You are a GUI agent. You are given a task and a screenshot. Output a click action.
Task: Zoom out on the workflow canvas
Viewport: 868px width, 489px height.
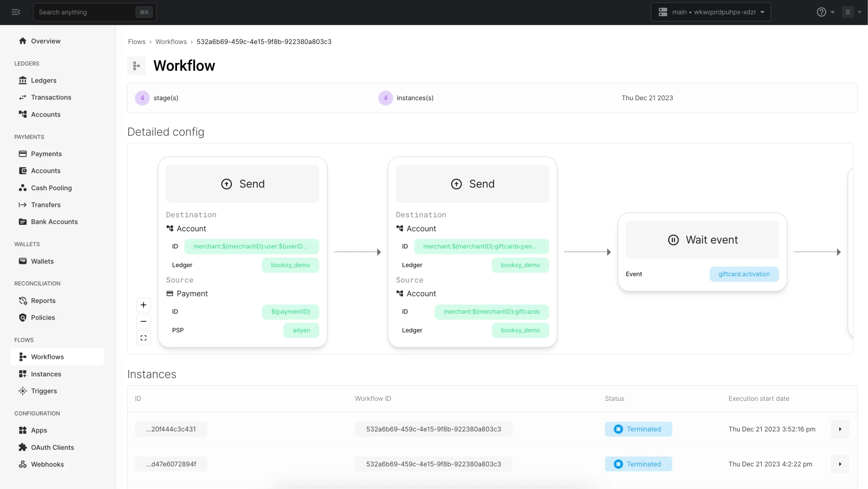point(143,321)
